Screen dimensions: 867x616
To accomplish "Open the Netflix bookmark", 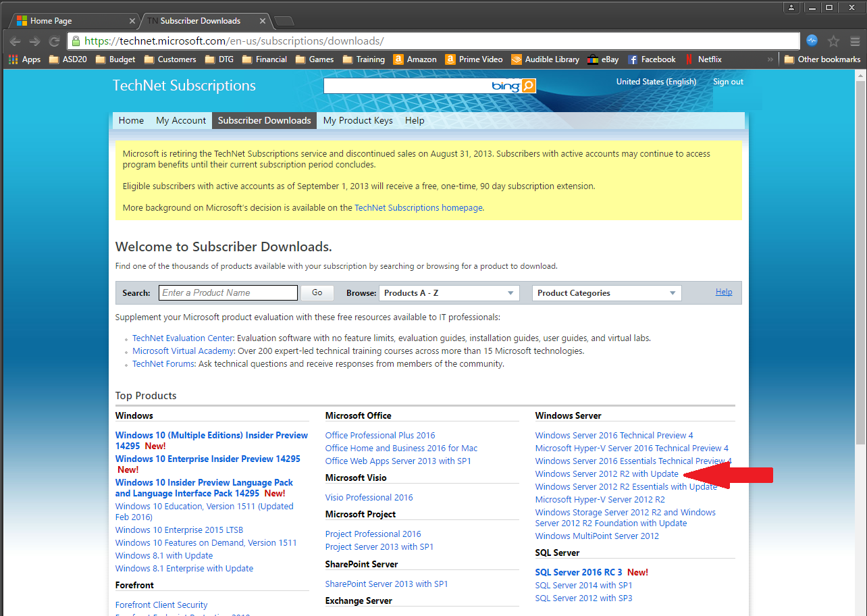I will coord(704,59).
